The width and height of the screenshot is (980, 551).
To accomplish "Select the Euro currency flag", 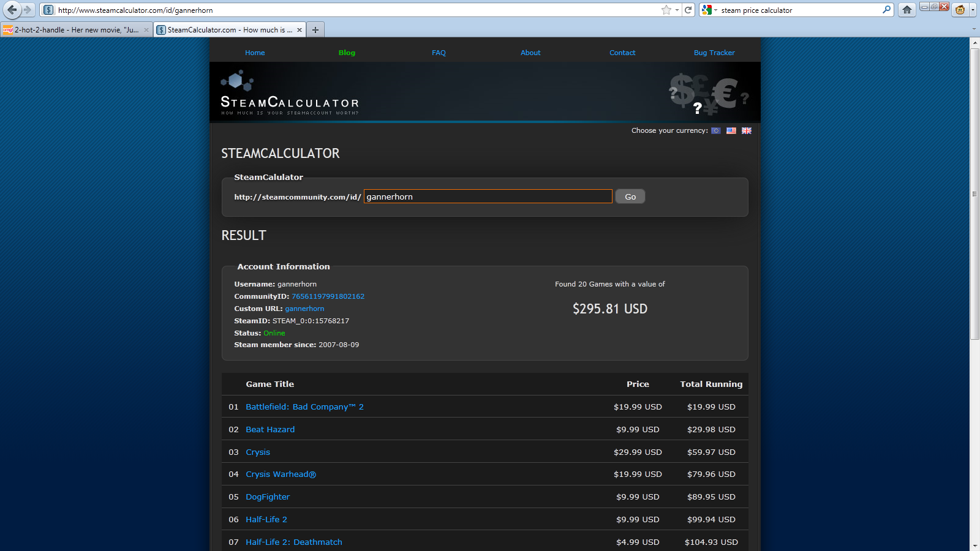I will [715, 130].
